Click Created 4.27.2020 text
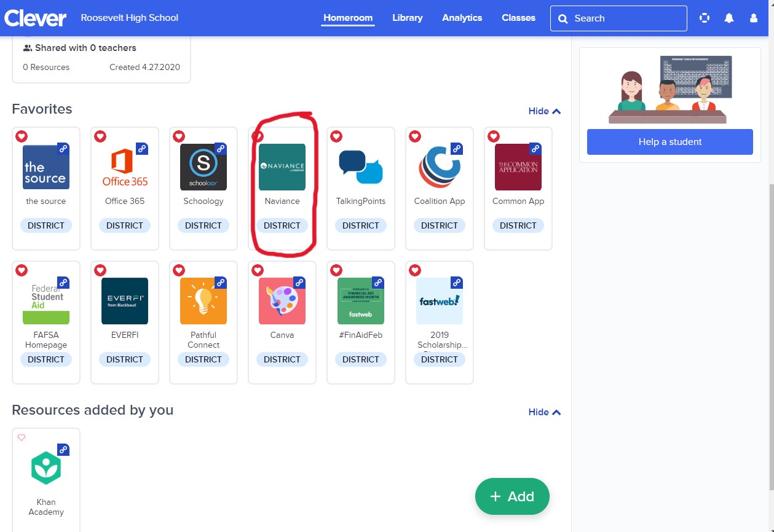The width and height of the screenshot is (774, 532). coord(145,67)
